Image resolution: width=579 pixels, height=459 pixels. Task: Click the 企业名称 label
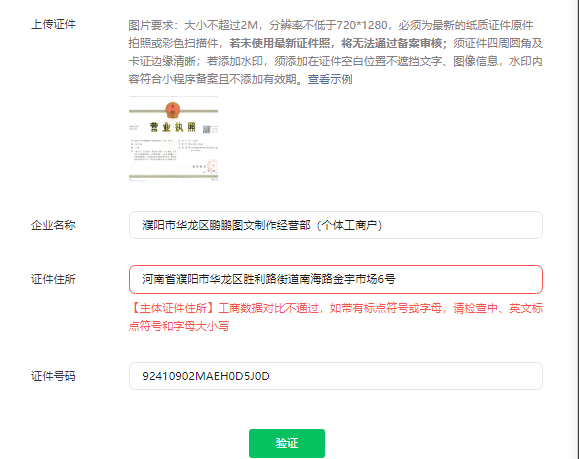[x=53, y=225]
